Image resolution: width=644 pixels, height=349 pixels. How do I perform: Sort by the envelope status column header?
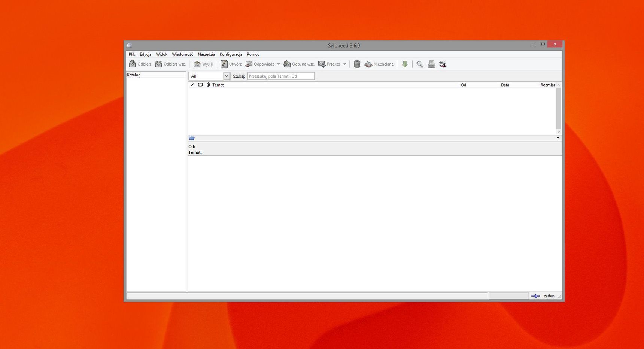[x=200, y=85]
